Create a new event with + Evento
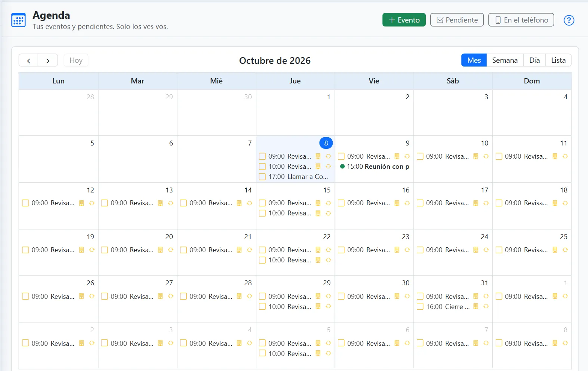Viewport: 588px width, 371px height. coord(404,20)
